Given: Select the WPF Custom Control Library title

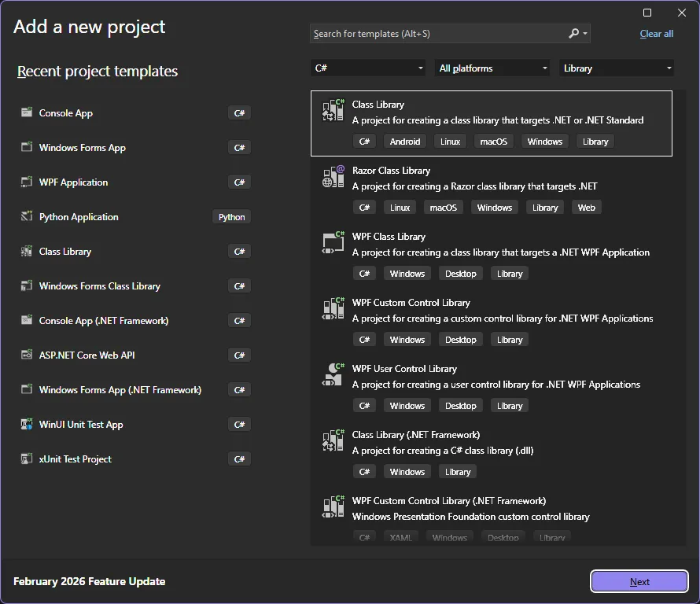Looking at the screenshot, I should coord(411,303).
